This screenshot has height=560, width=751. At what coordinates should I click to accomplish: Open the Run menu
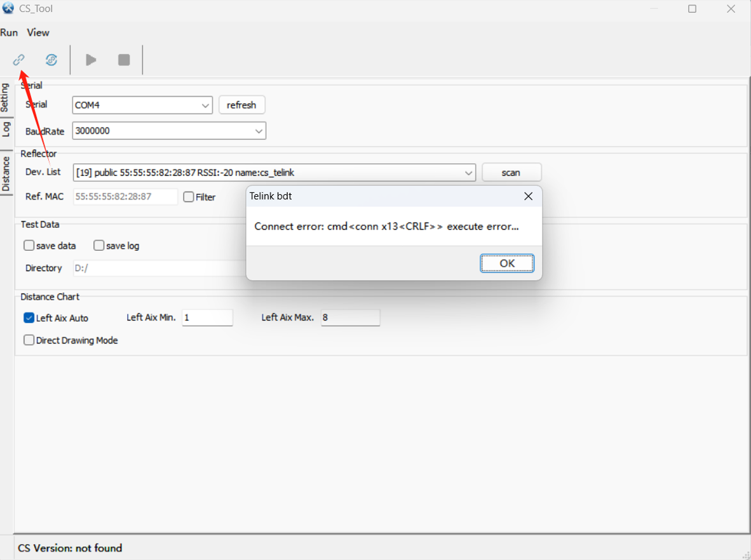[10, 32]
